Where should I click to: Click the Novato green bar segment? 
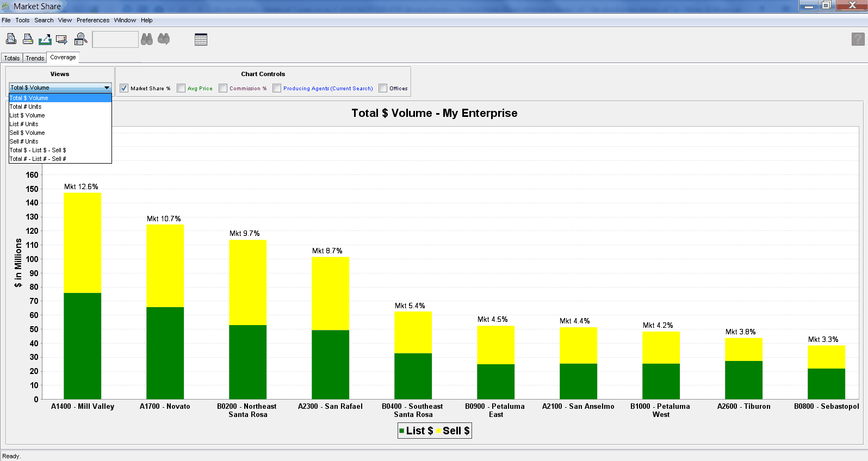pyautogui.click(x=165, y=353)
